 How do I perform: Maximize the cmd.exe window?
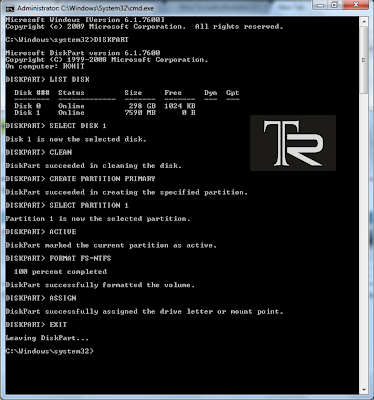pos(335,5)
